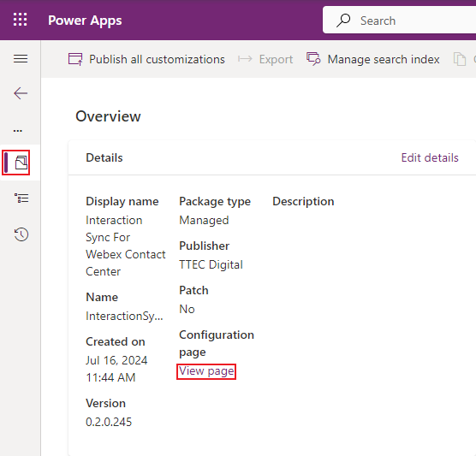
Task: Click the Manage search index icon
Action: point(313,59)
